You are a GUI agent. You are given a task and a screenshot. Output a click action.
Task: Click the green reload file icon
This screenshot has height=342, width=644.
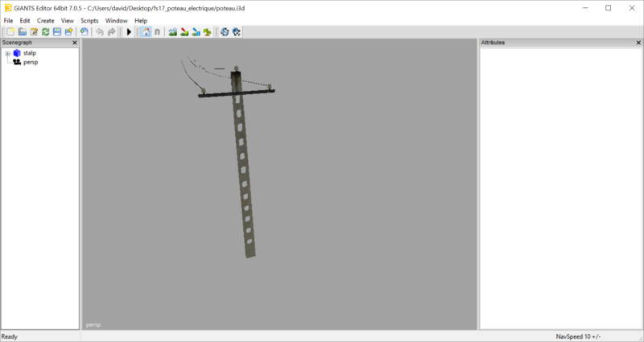(46, 32)
